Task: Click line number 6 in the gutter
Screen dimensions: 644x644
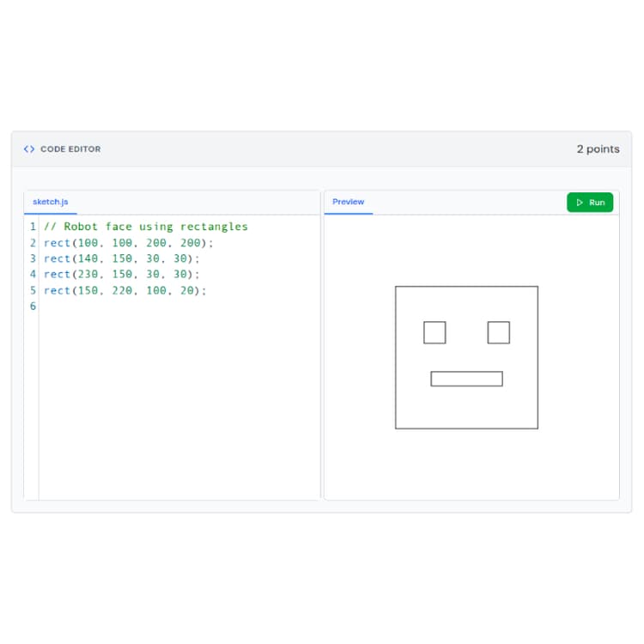Action: click(x=33, y=307)
